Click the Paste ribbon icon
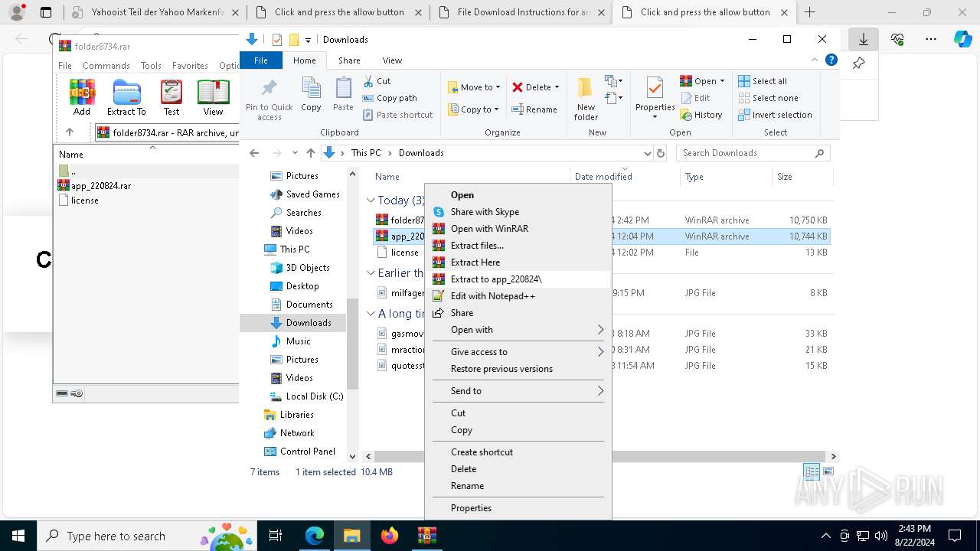 pos(343,95)
